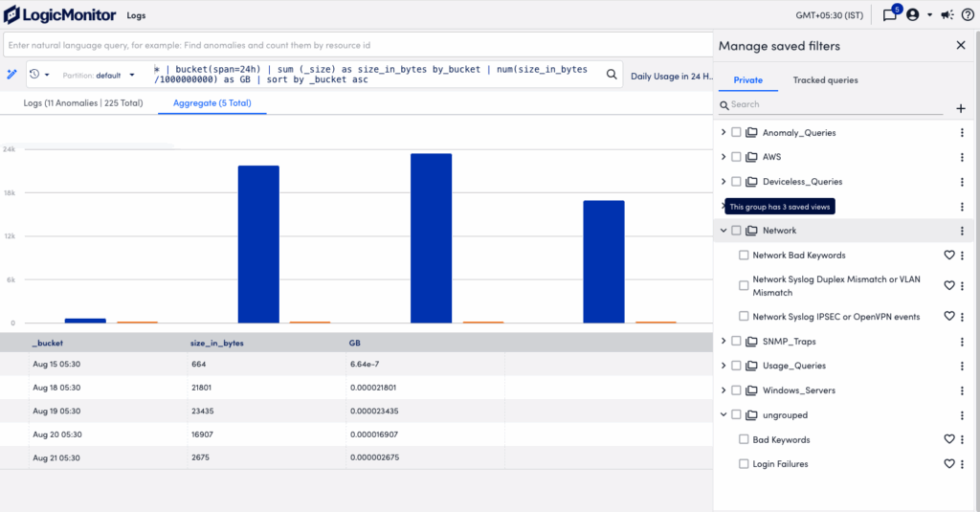This screenshot has width=980, height=512.
Task: Favorite the Network Bad Keywords filter
Action: pos(949,256)
